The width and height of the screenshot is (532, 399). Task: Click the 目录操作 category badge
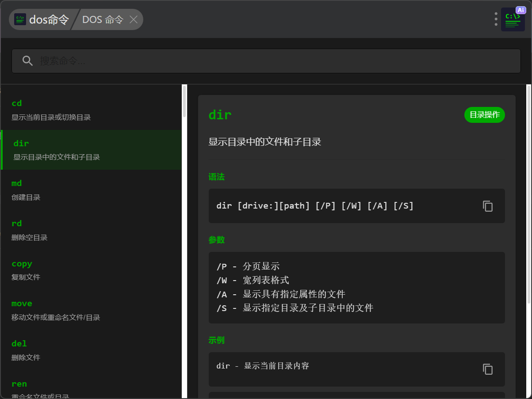(484, 115)
